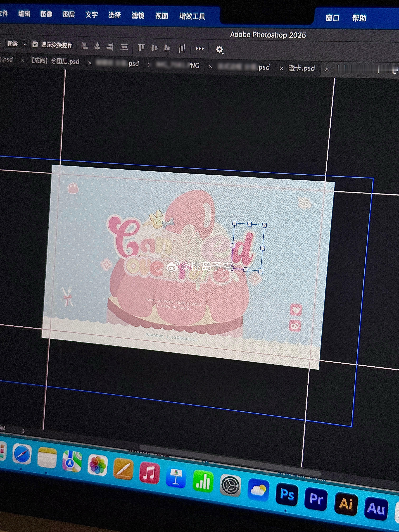Image resolution: width=399 pixels, height=532 pixels.
Task: Click the Photoshop Ps icon in Dock
Action: [x=287, y=495]
